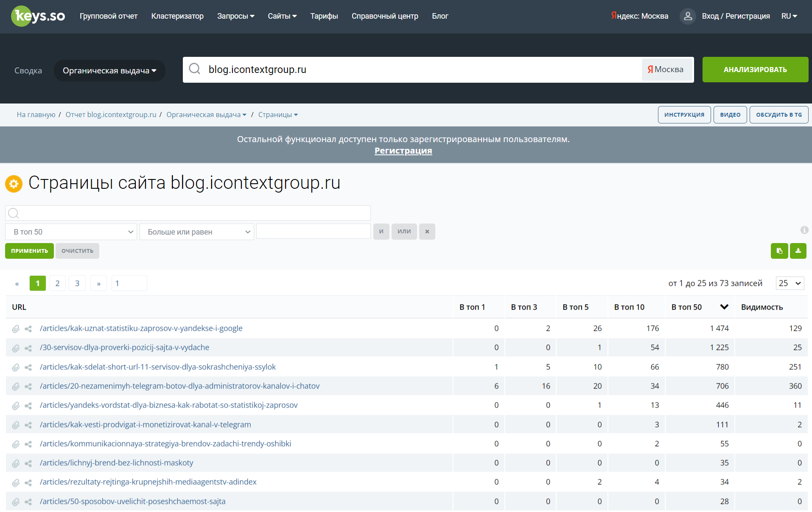
Task: Click the go-to-page number input
Action: tap(129, 283)
